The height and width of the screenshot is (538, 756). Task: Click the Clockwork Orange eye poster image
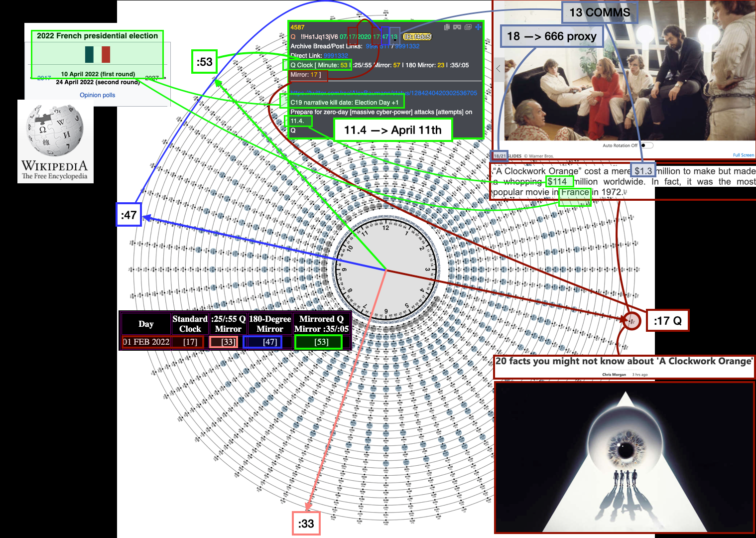tap(625, 457)
